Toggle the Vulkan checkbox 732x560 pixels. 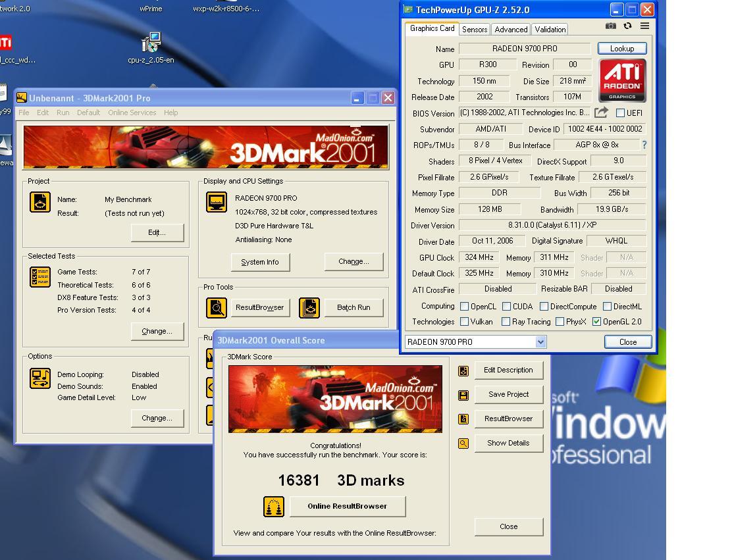(465, 322)
